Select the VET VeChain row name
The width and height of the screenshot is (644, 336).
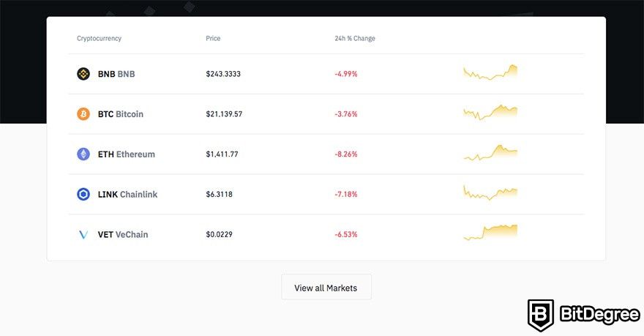pos(123,234)
